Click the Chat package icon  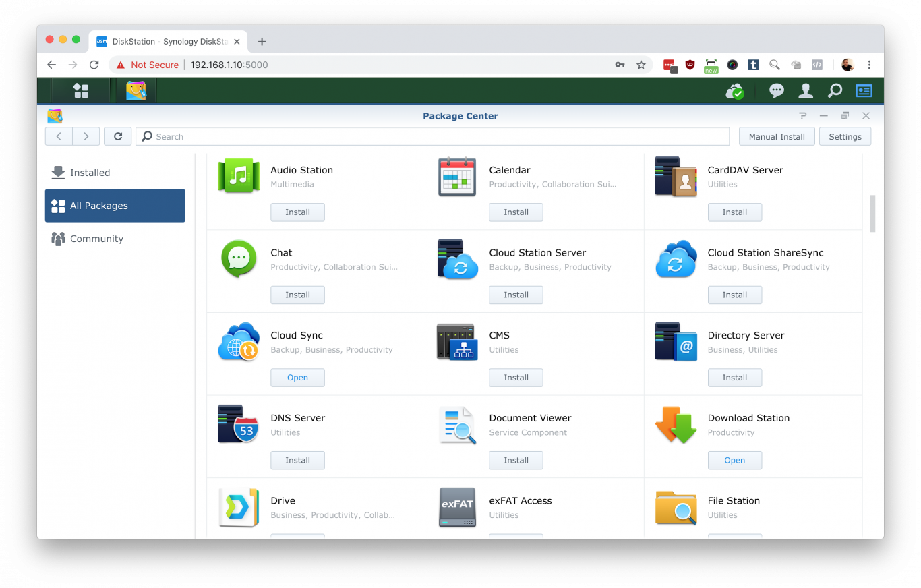239,259
